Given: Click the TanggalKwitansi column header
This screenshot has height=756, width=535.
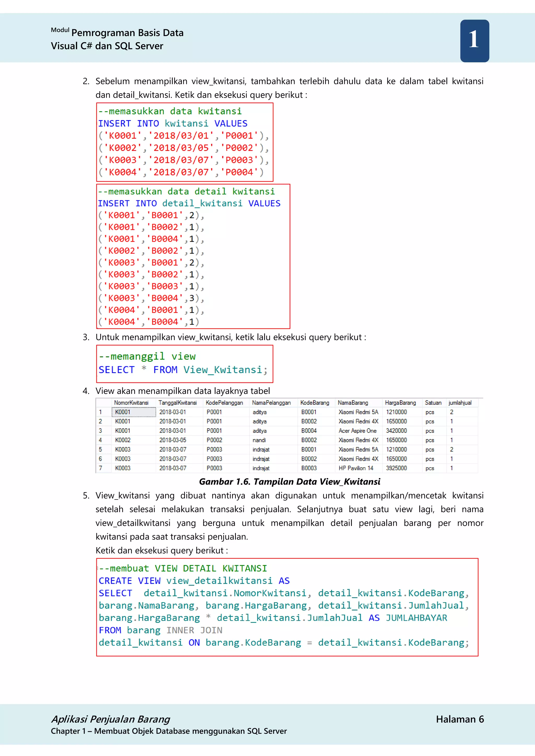Looking at the screenshot, I should 178,403.
